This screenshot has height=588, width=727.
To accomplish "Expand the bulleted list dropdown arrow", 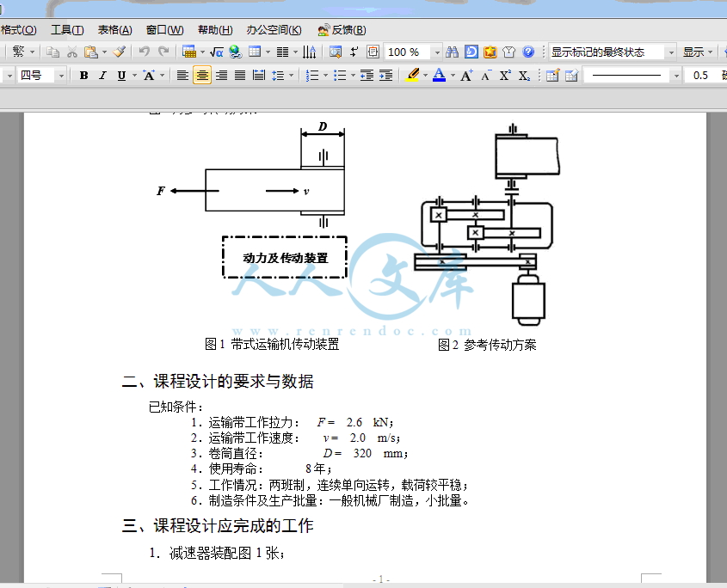I will click(x=353, y=76).
